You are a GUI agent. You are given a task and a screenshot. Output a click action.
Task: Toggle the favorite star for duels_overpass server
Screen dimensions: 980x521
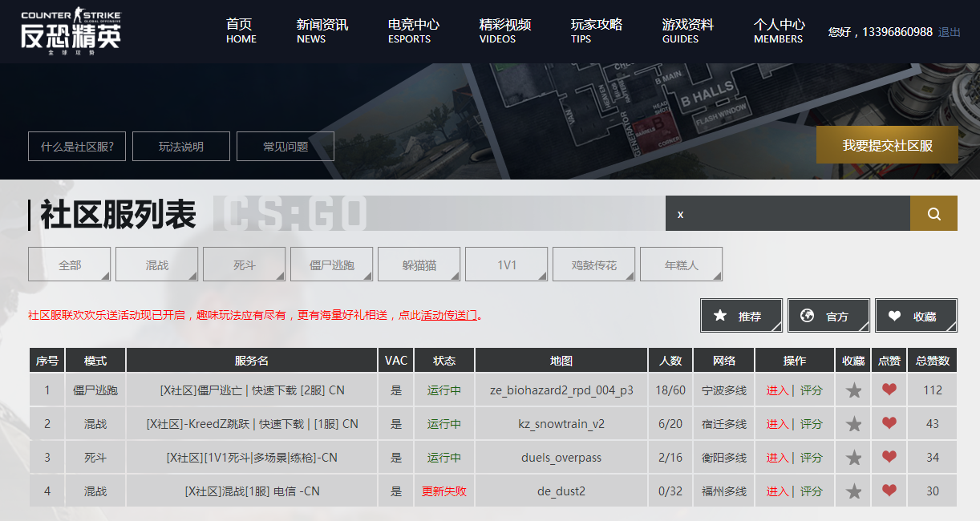pos(853,457)
